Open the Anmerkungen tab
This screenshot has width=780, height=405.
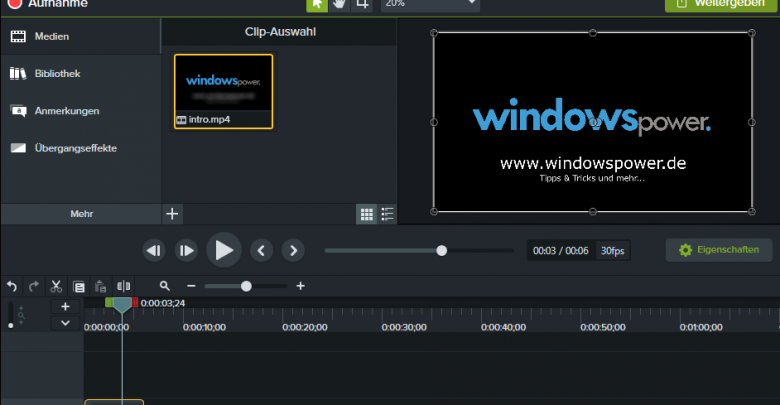click(x=81, y=111)
